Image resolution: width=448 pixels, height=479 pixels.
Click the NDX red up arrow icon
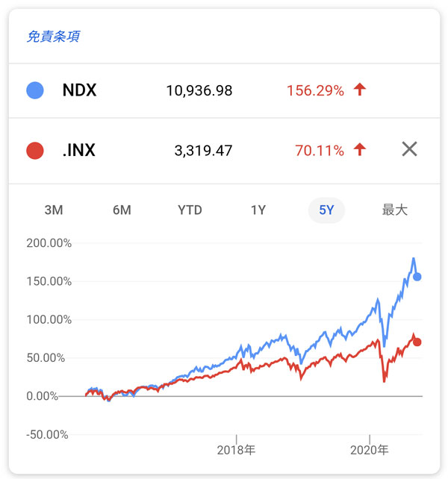coord(361,90)
